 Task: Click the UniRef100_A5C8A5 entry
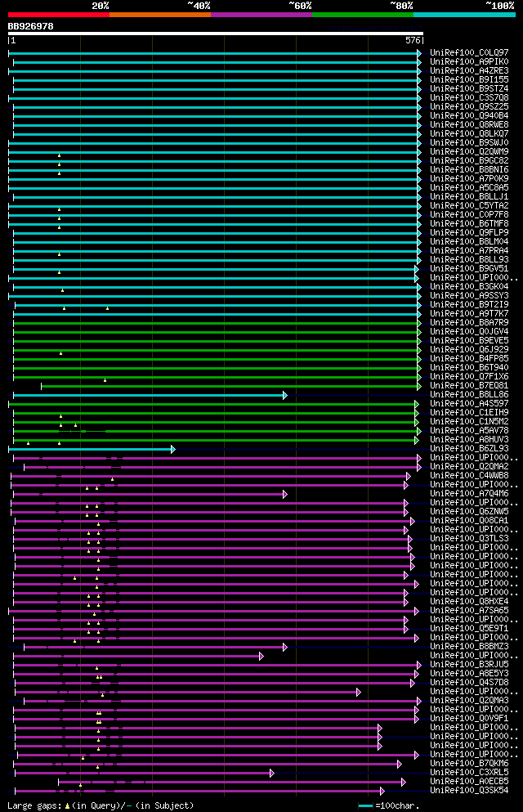(x=469, y=187)
